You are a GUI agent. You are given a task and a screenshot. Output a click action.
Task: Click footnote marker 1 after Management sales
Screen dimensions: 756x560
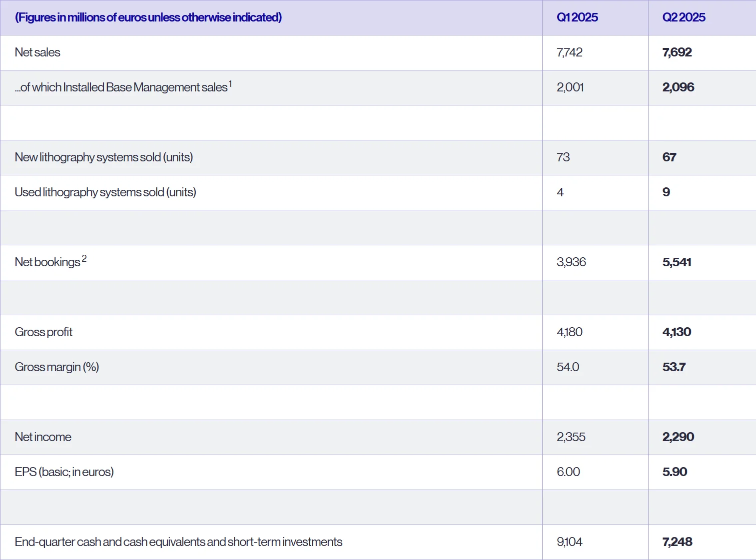click(230, 84)
